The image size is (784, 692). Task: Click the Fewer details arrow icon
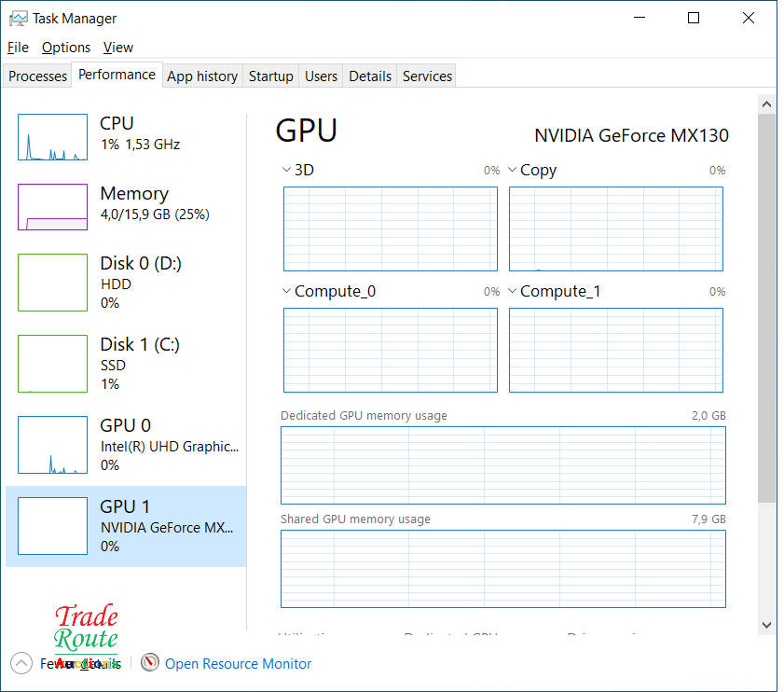click(x=21, y=663)
